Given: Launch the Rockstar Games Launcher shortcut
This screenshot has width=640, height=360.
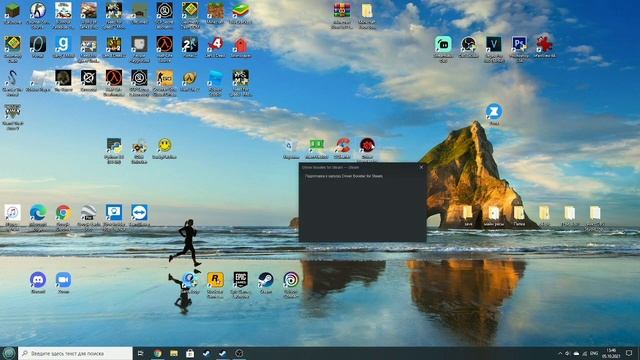Looking at the screenshot, I should pos(215,280).
